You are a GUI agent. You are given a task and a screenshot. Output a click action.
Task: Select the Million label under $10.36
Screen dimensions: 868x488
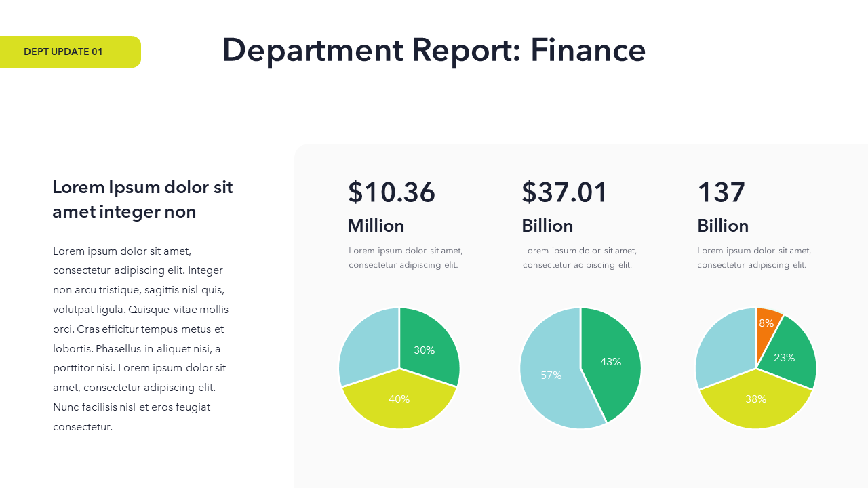point(376,225)
